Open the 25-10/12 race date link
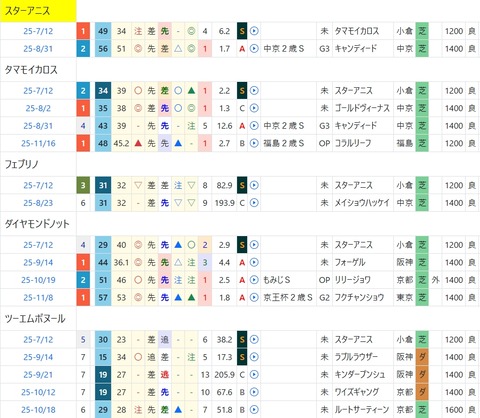This screenshot has height=418, width=480. pos(38,392)
